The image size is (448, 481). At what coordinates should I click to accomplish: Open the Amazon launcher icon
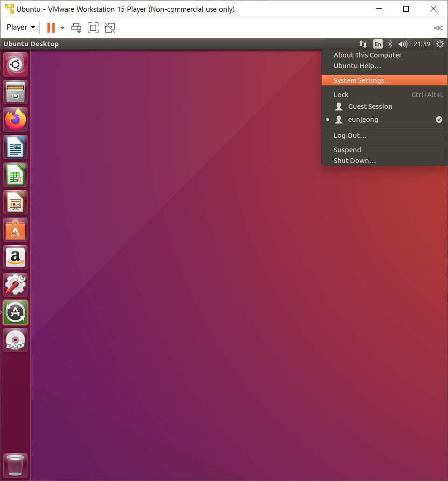click(x=15, y=258)
